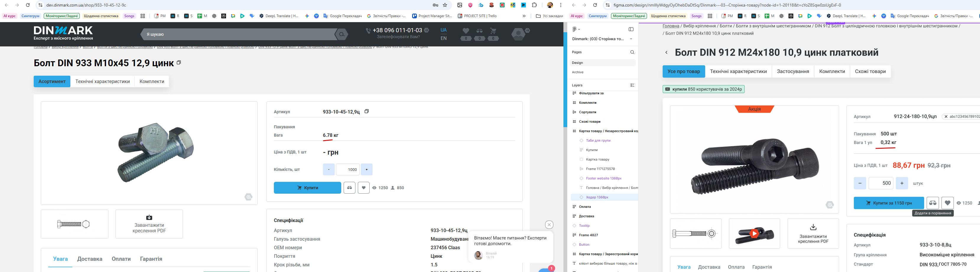The height and width of the screenshot is (272, 980).
Task: Add DIN 933 bolt to favorites
Action: (x=363, y=188)
